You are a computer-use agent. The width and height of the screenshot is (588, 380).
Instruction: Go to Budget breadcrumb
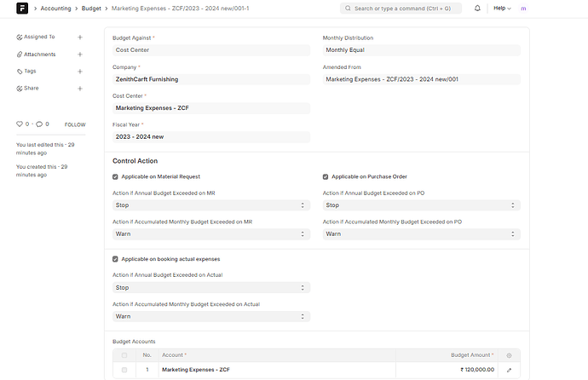[91, 9]
